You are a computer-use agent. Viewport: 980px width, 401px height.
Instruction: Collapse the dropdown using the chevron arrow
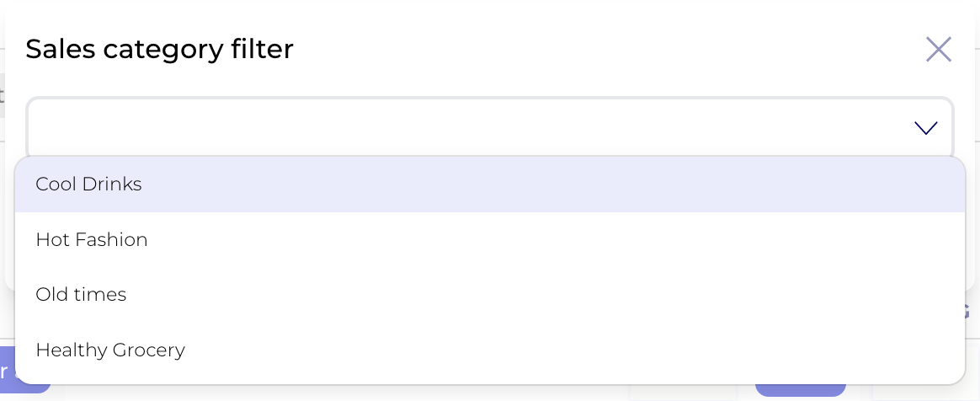click(925, 128)
